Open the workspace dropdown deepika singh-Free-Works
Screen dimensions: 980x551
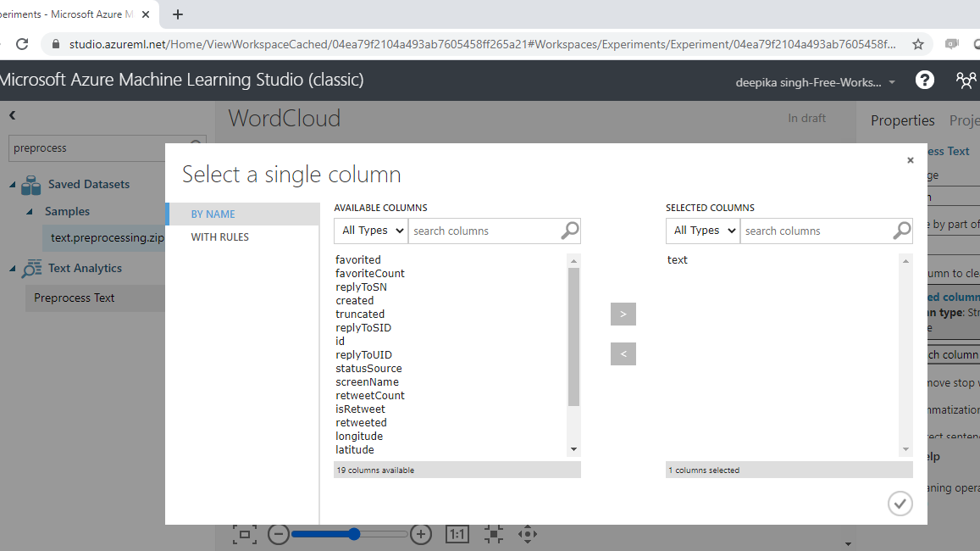pos(815,82)
